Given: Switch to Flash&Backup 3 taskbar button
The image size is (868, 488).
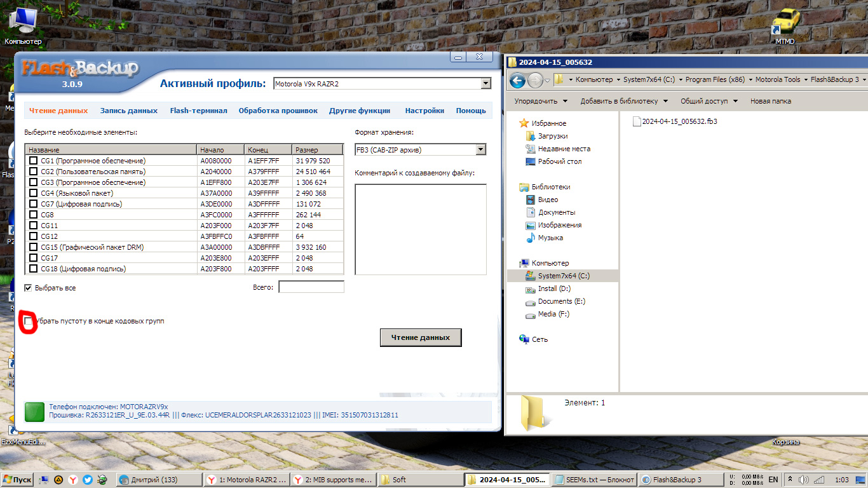Looking at the screenshot, I should click(x=681, y=480).
